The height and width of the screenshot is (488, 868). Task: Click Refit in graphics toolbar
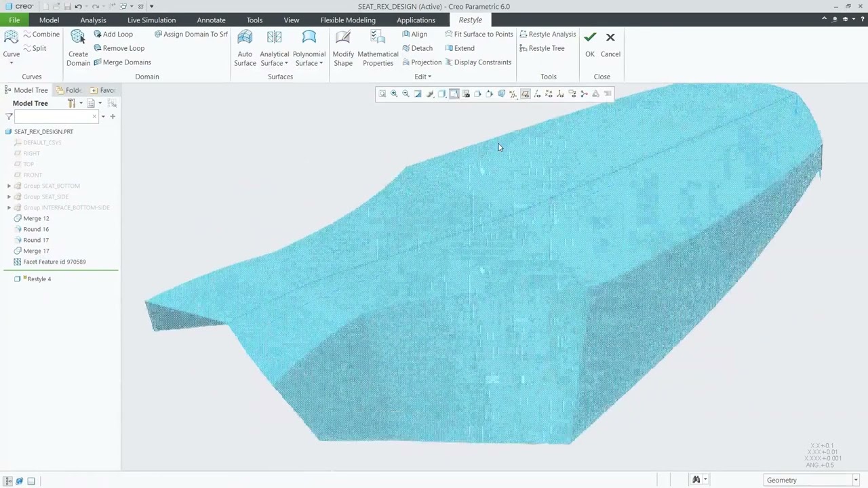(x=382, y=94)
